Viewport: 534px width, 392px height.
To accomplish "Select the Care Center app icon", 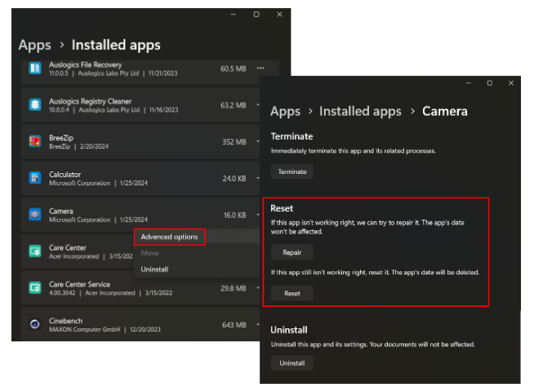I will click(x=35, y=251).
